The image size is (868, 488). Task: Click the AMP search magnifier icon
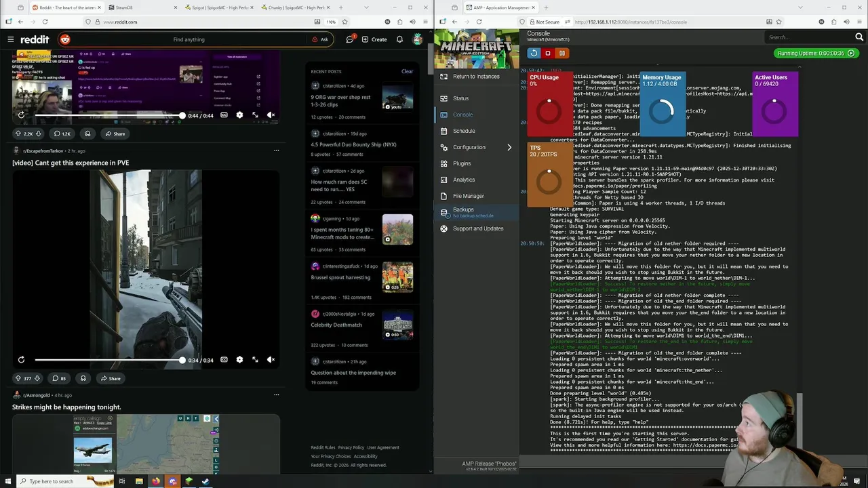(x=861, y=37)
